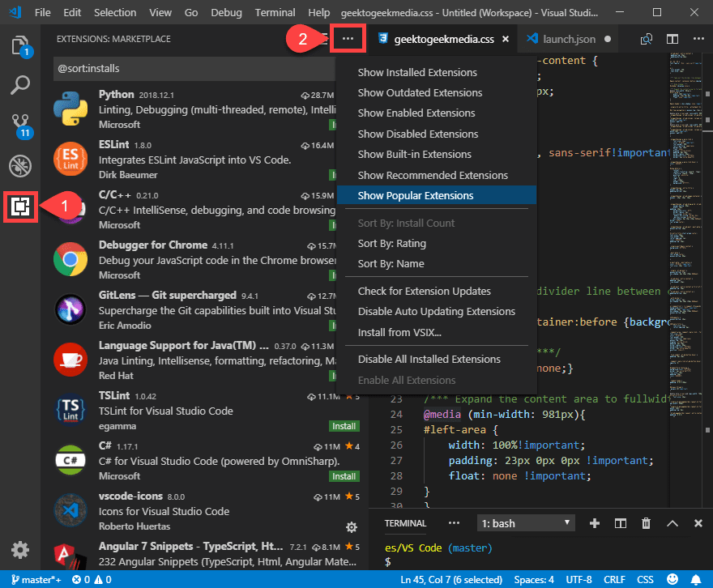Disable Auto Updating Extensions
The height and width of the screenshot is (588, 713).
tap(434, 311)
